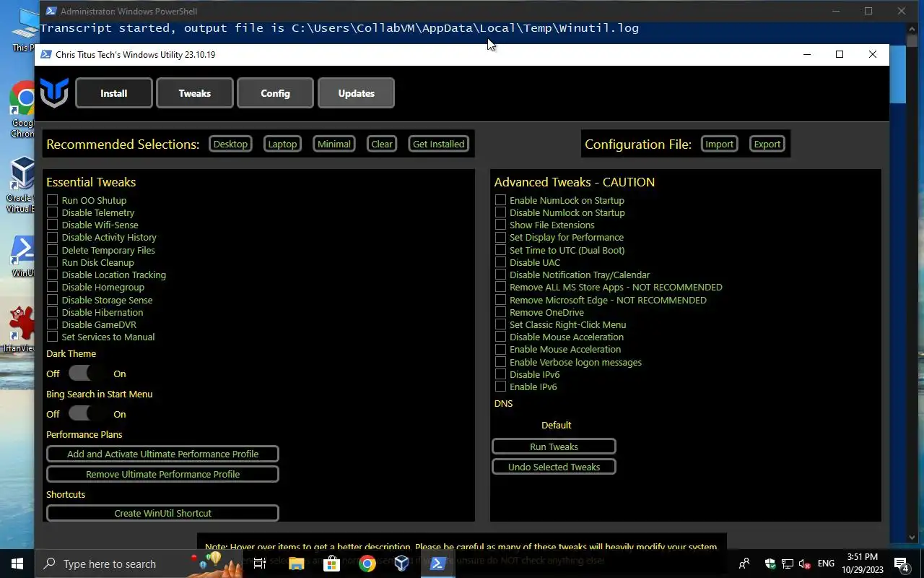
Task: Open the DNS Default dropdown
Action: (556, 425)
